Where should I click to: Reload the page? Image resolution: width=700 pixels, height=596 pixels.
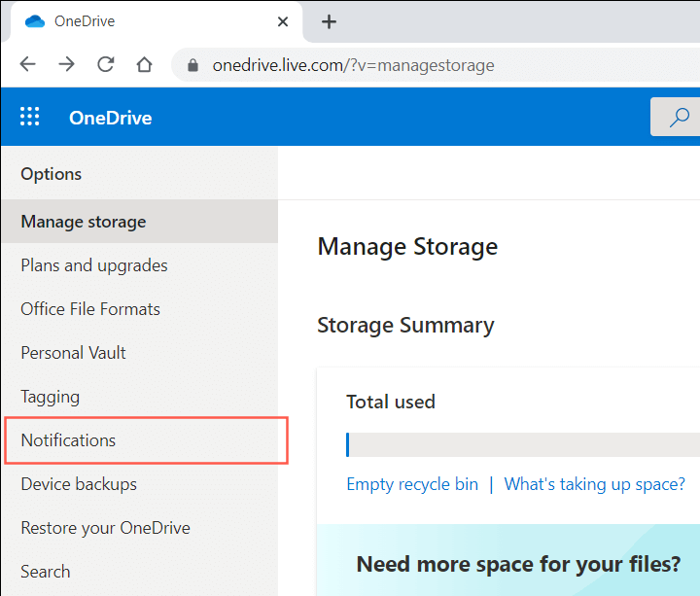click(x=105, y=65)
